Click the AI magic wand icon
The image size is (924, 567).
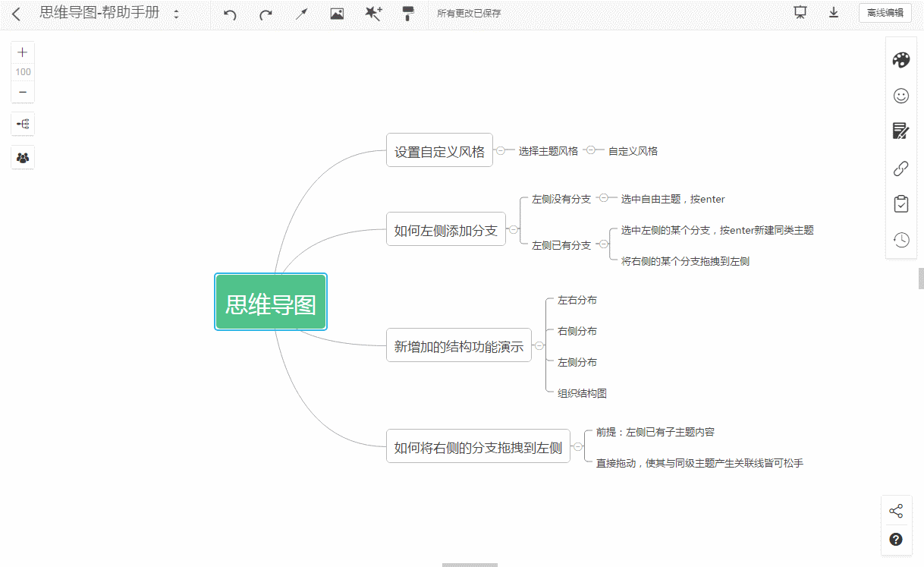[x=373, y=13]
